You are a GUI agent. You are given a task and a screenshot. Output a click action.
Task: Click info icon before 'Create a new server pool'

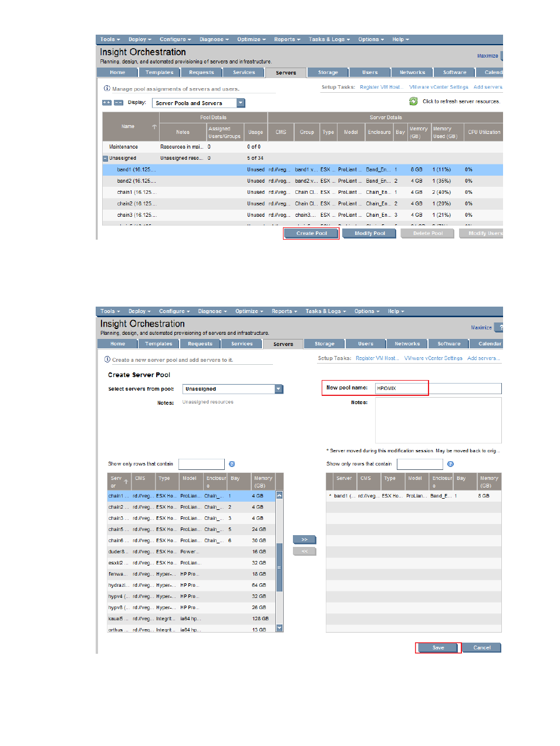coord(107,359)
